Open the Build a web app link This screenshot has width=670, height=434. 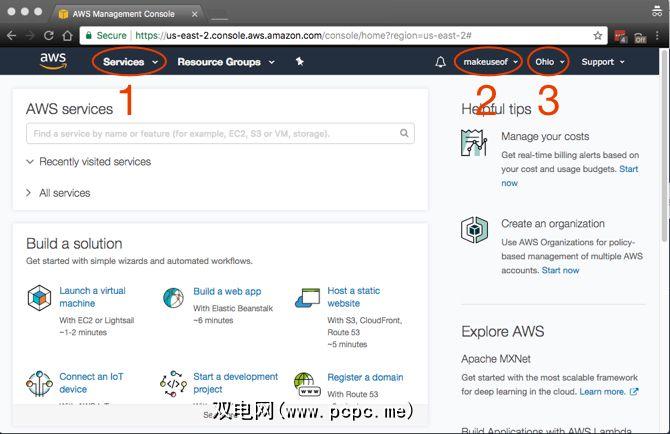coord(227,291)
